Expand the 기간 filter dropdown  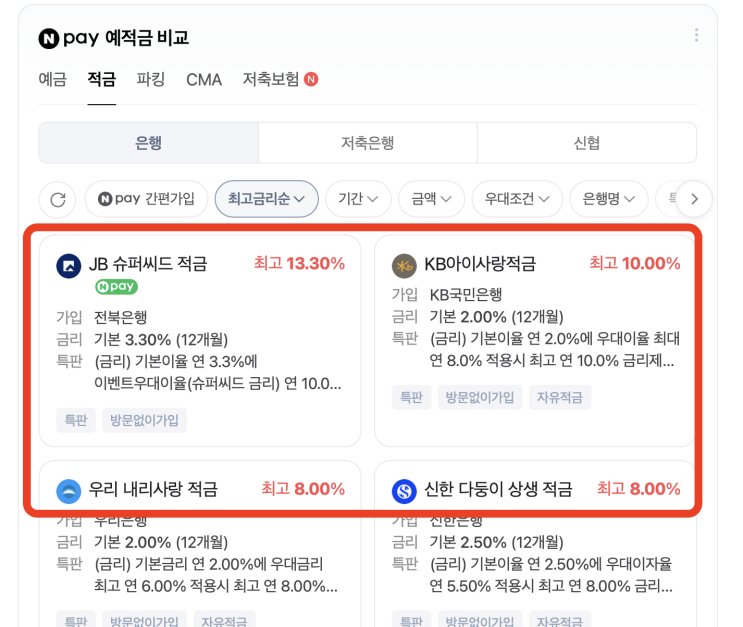tap(358, 199)
